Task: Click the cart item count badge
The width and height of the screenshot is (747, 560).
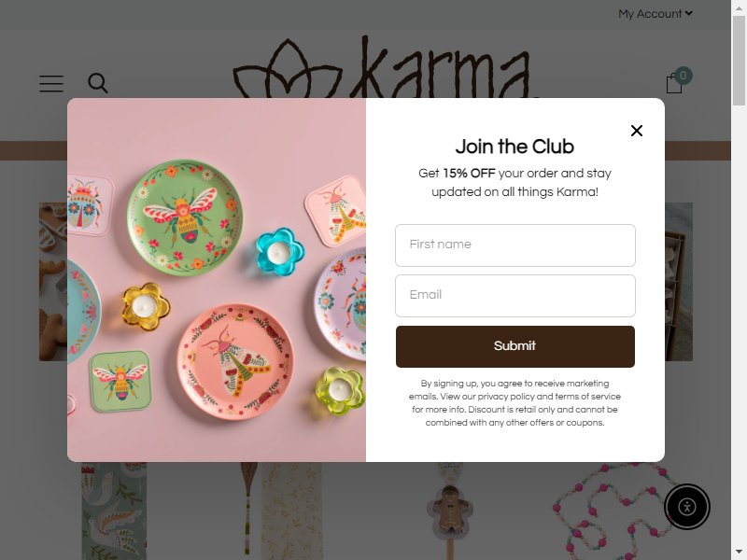Action: [x=684, y=76]
